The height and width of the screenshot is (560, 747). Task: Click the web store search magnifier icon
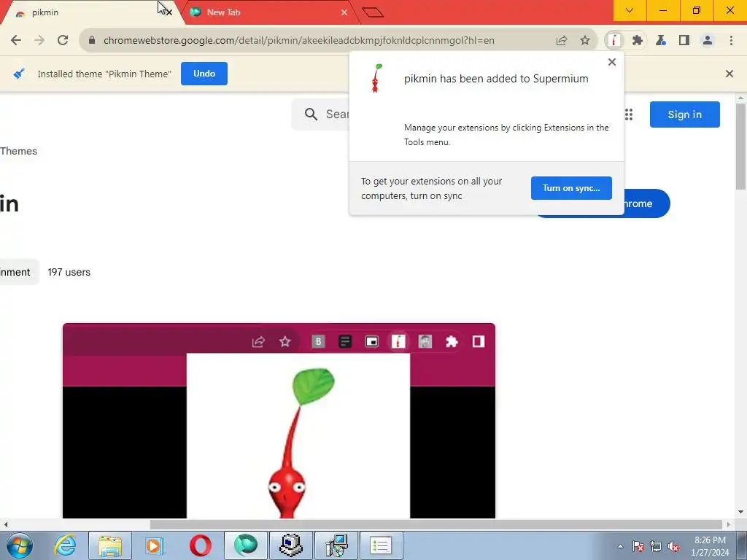(311, 114)
